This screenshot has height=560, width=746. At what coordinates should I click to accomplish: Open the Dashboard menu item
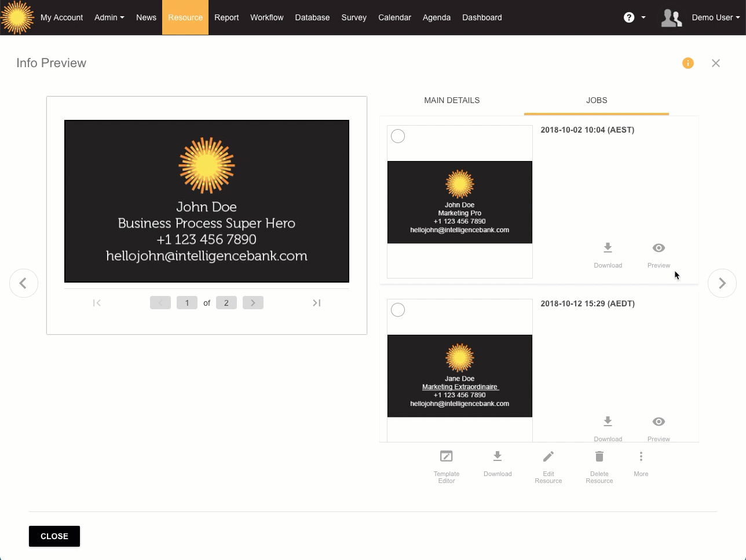[x=482, y=17]
